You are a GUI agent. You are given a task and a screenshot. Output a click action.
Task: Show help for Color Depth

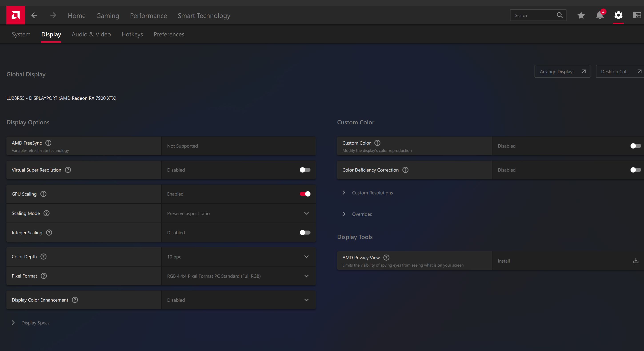[44, 257]
